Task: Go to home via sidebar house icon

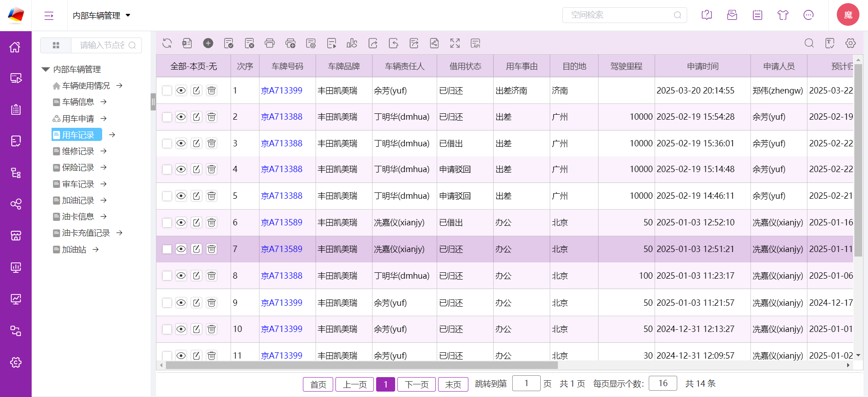Action: coord(15,47)
